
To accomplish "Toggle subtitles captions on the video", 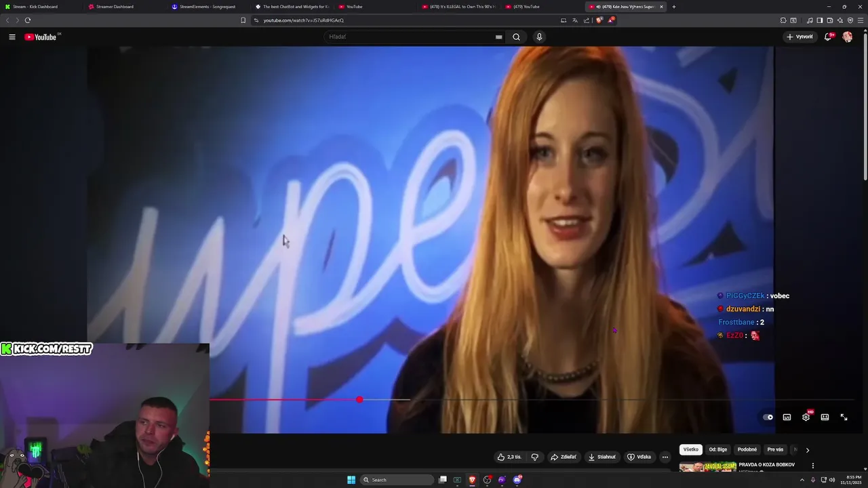I will (787, 417).
